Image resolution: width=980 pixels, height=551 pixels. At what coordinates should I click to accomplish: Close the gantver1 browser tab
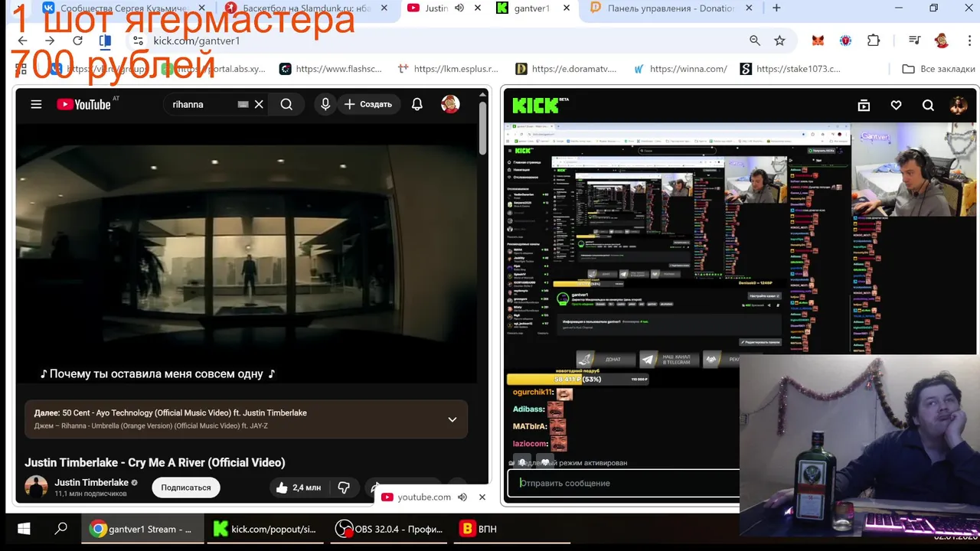[567, 8]
